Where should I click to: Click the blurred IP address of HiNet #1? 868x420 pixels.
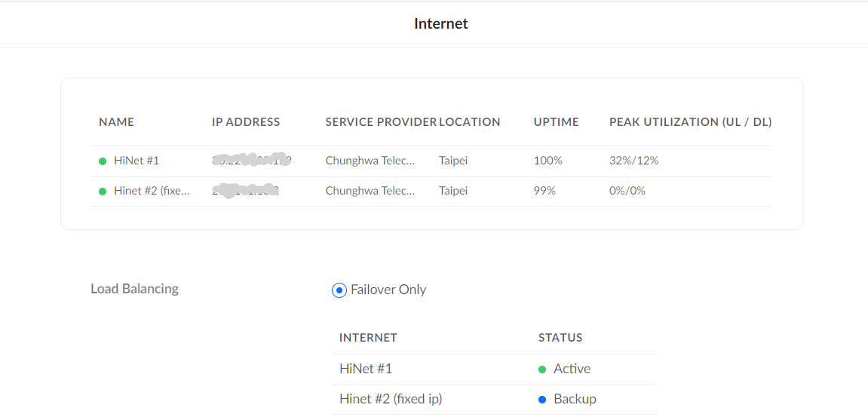252,161
